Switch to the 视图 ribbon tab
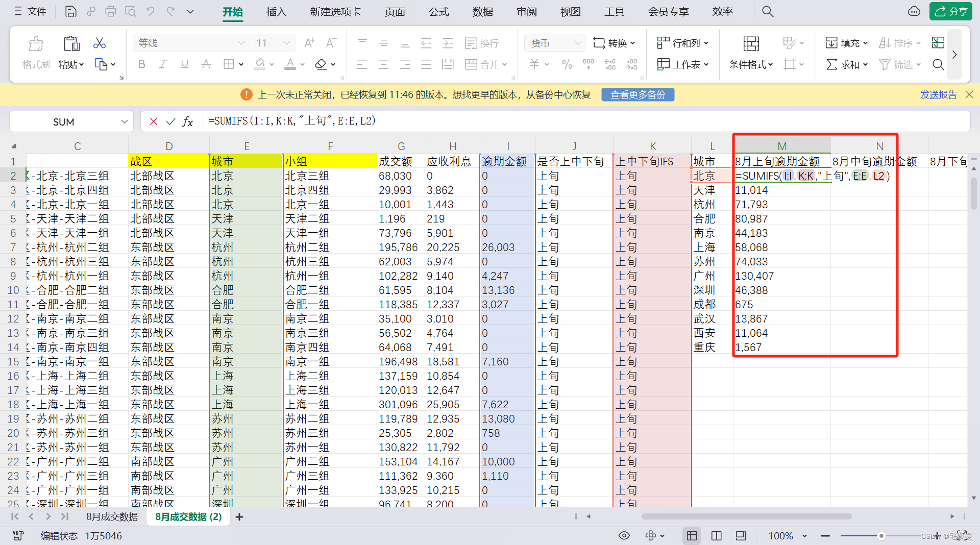Image resolution: width=980 pixels, height=545 pixels. (x=571, y=11)
